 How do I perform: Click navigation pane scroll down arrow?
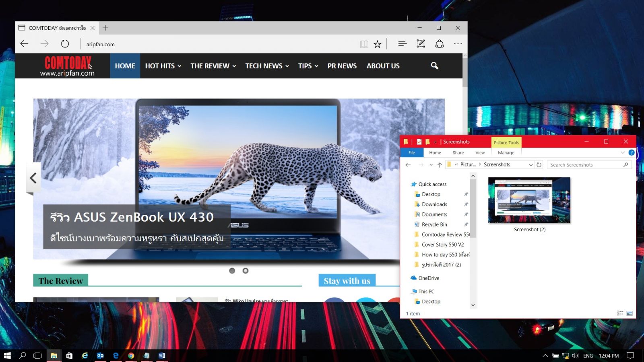[x=473, y=305]
